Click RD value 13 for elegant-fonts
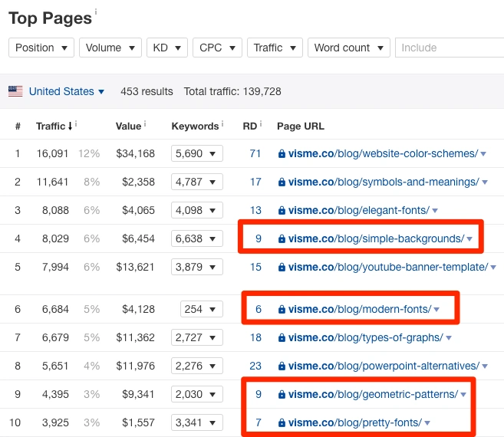 point(255,210)
